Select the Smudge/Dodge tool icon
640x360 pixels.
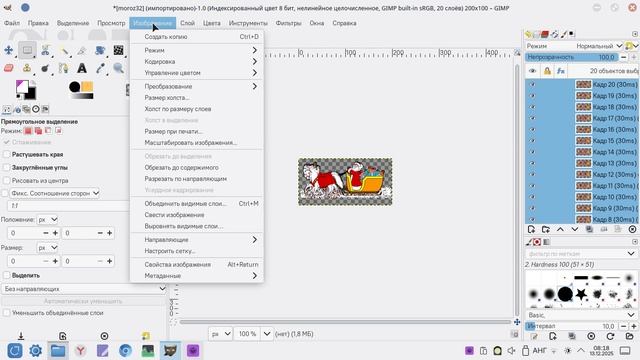coord(45,68)
